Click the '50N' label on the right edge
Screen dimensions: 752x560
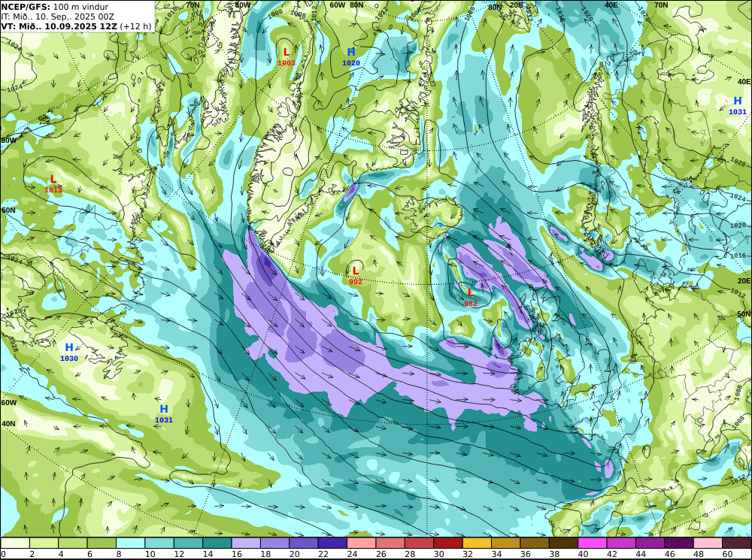click(x=744, y=314)
